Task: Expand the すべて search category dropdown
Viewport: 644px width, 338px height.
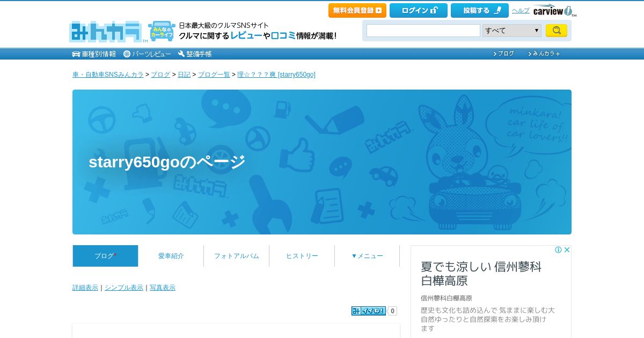Action: [512, 31]
